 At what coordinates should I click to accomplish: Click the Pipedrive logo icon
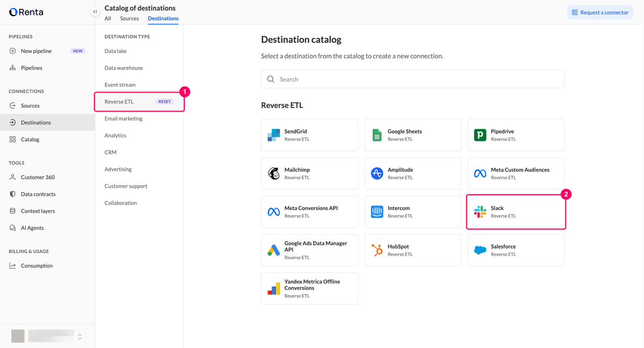tap(479, 135)
